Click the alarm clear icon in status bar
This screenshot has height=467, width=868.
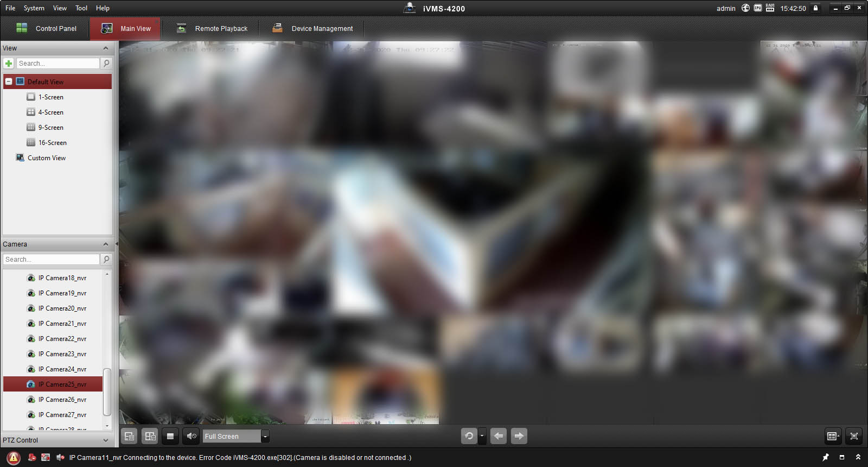32,458
